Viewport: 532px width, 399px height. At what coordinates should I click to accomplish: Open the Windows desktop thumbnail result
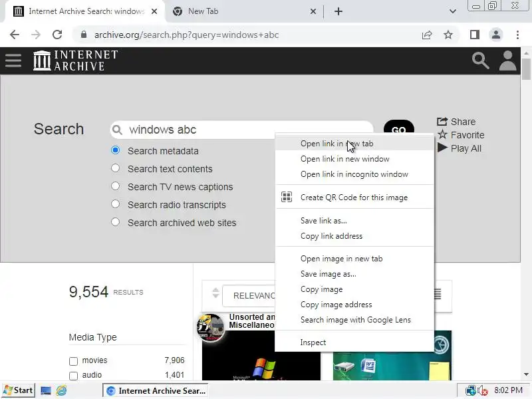tap(261, 355)
